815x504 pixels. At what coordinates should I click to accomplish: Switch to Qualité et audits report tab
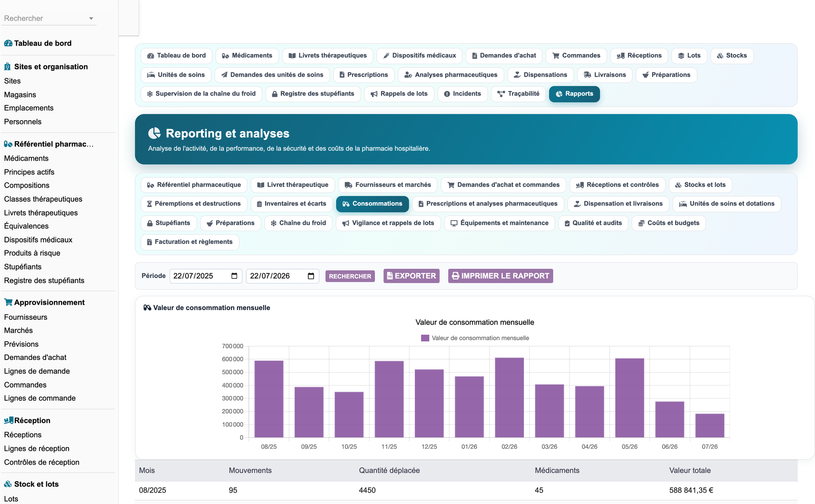[593, 223]
